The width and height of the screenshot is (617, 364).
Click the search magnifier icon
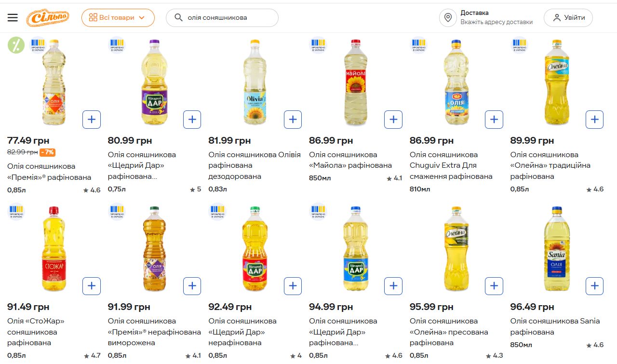click(178, 18)
